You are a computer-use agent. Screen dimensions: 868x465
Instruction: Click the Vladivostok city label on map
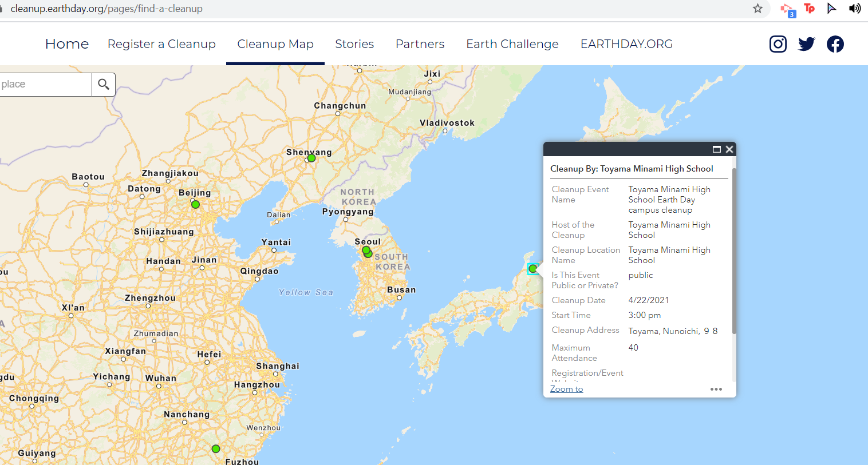pyautogui.click(x=447, y=123)
